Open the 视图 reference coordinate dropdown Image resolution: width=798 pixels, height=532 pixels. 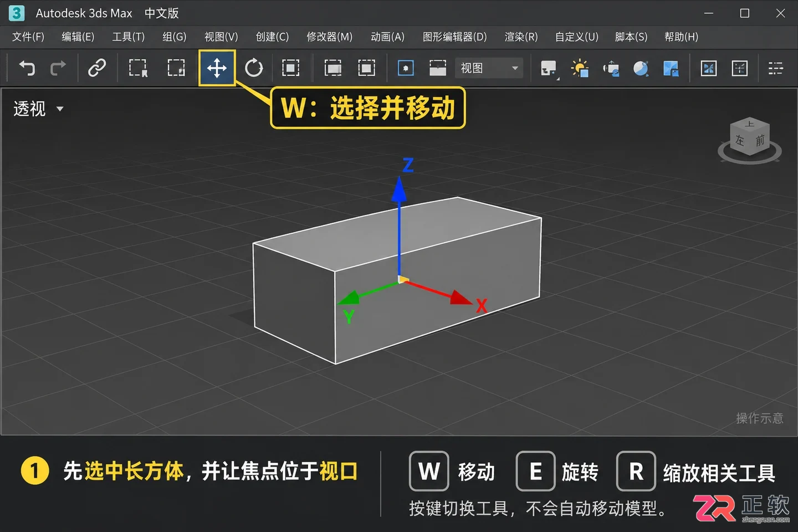point(489,68)
